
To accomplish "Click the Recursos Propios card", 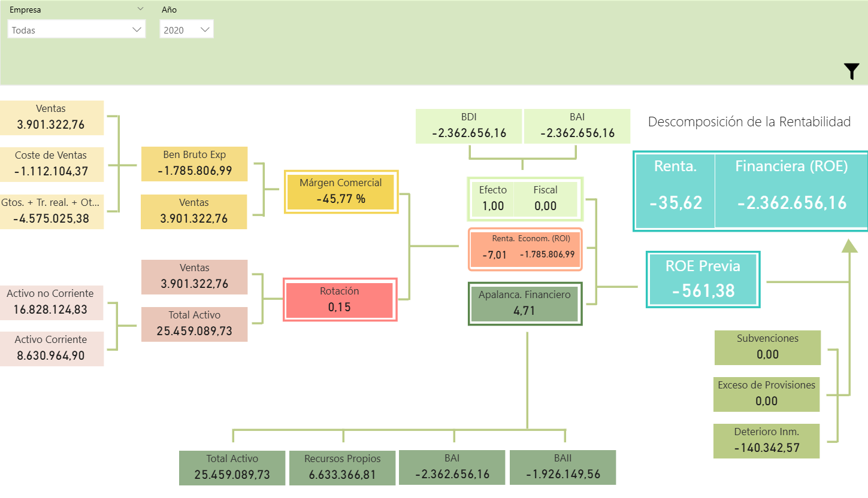I will (x=342, y=467).
